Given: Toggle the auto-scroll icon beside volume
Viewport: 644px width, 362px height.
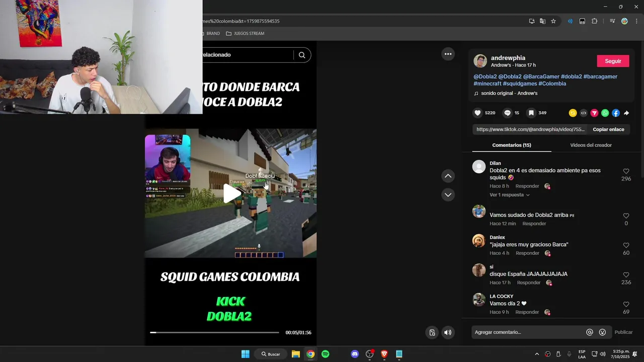Looking at the screenshot, I should click(432, 332).
